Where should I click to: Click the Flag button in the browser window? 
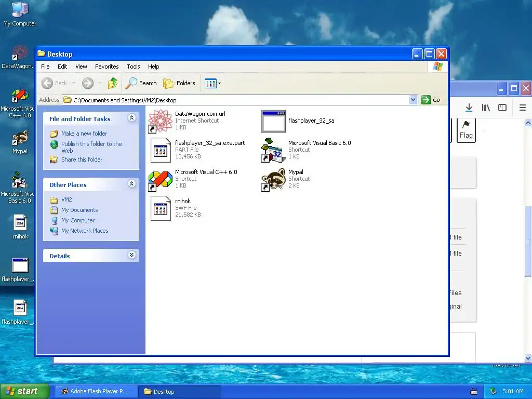click(x=466, y=130)
